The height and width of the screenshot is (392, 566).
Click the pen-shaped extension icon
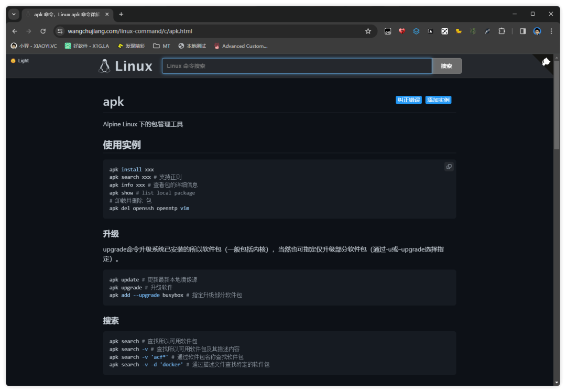487,31
